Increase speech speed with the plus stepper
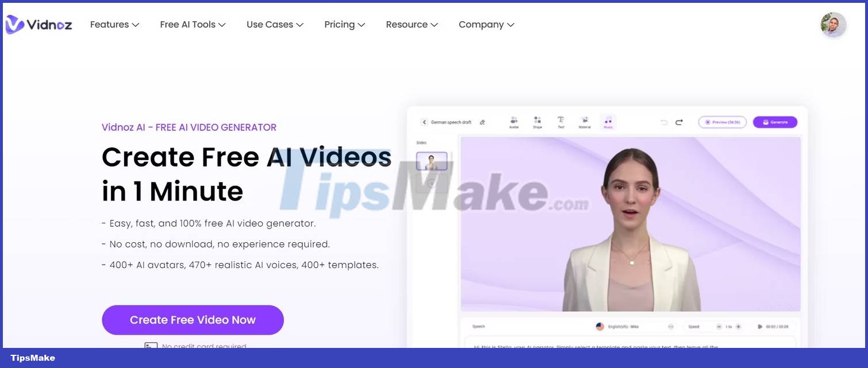 coord(738,326)
